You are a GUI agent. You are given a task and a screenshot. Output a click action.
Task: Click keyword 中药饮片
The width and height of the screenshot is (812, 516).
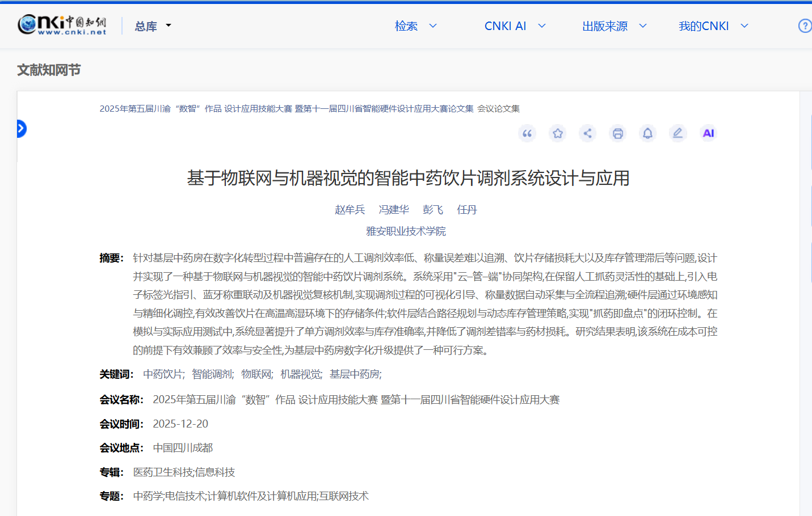point(164,374)
